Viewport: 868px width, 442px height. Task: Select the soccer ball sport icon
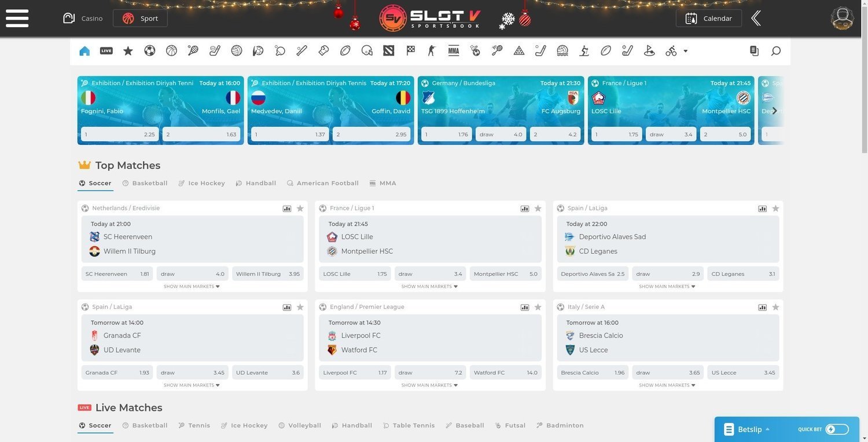click(150, 51)
